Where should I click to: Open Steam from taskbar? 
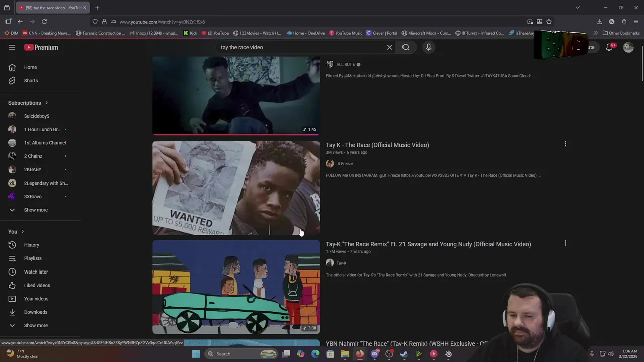click(x=404, y=354)
